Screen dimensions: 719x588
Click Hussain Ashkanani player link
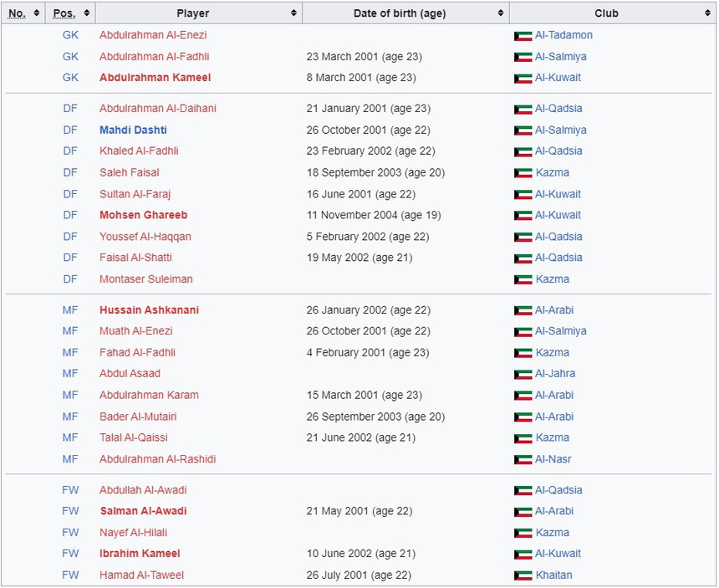click(x=149, y=310)
